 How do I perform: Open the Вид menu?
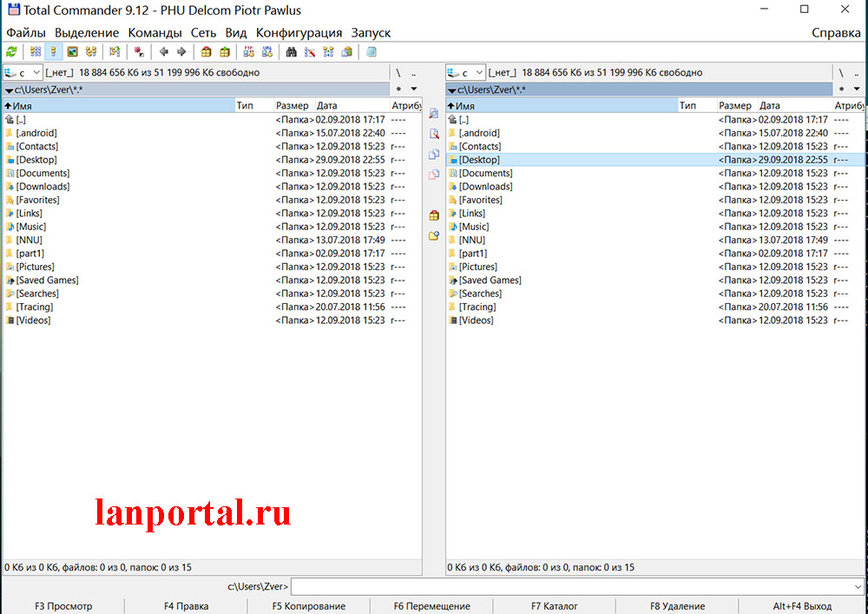[x=236, y=33]
